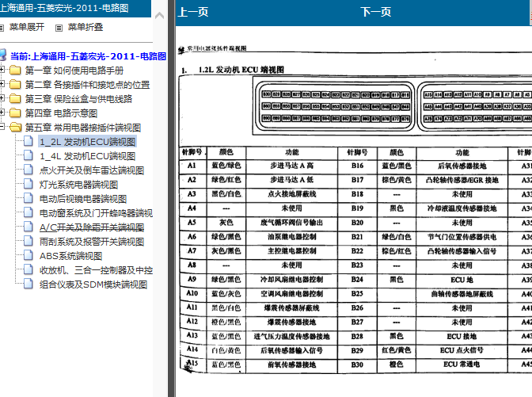The height and width of the screenshot is (397, 532).
Task: Click the page icon for A/C开关及除霜开关端视图
Action: 28,227
